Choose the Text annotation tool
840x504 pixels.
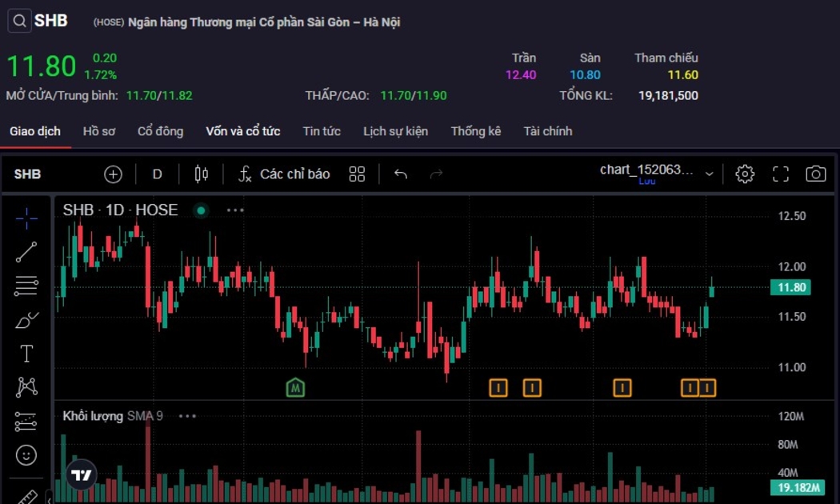26,354
